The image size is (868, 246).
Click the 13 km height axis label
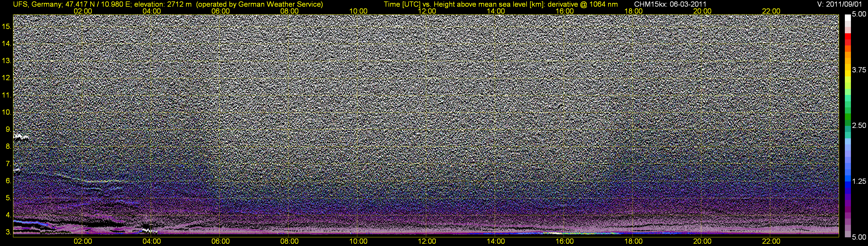tap(7, 61)
